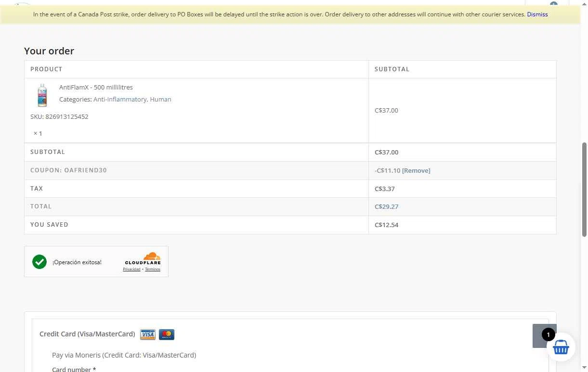Click the COUPON: OAFRIEND30 label
588x372 pixels.
coord(68,170)
